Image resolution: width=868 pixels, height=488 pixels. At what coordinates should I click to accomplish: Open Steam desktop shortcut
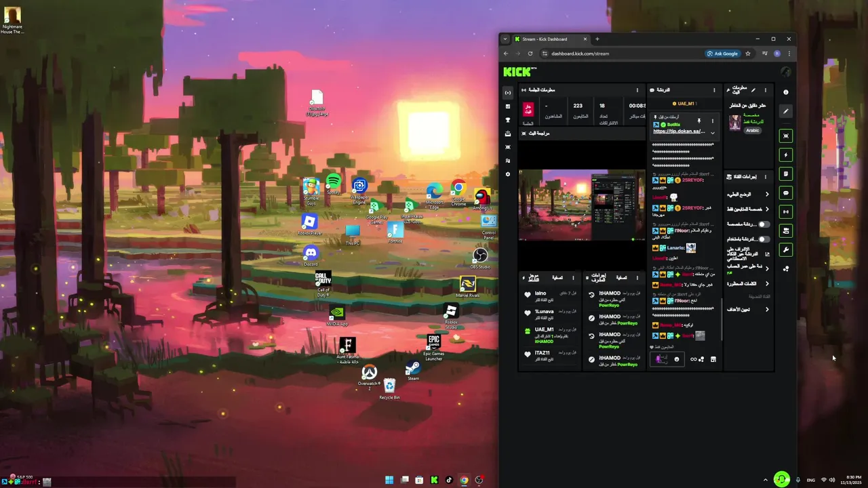(x=413, y=371)
